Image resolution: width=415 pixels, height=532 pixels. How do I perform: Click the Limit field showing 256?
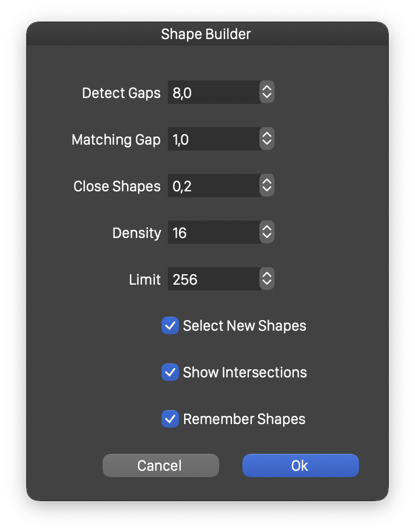pos(214,279)
